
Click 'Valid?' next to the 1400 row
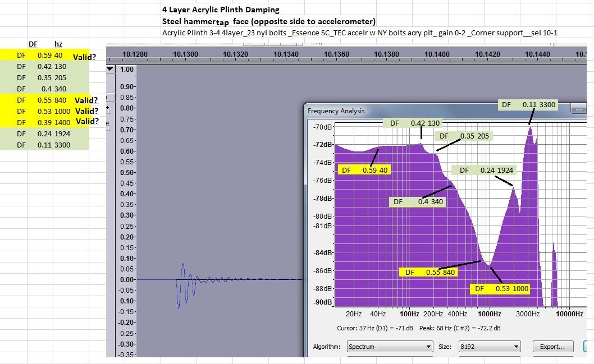[x=87, y=121]
